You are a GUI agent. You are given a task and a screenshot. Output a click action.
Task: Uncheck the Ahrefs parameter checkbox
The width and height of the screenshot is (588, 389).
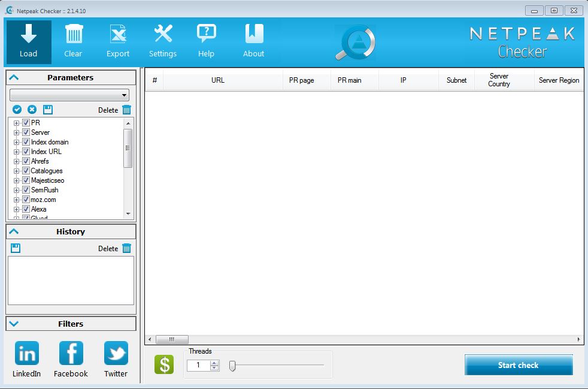coord(26,161)
